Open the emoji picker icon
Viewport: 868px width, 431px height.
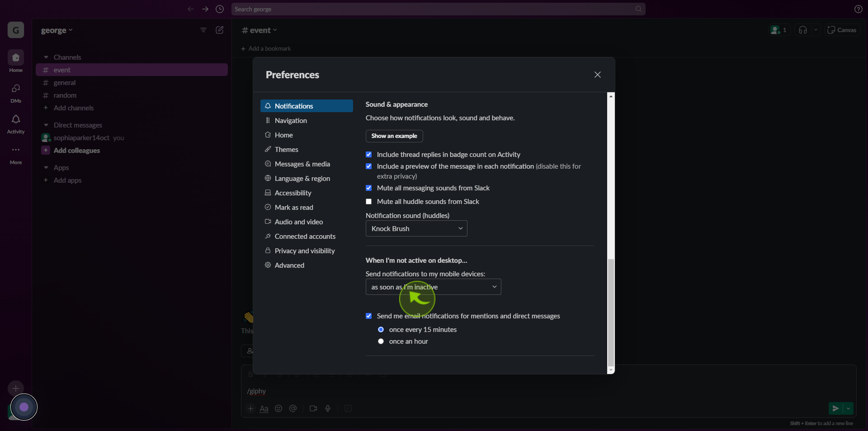click(x=278, y=408)
